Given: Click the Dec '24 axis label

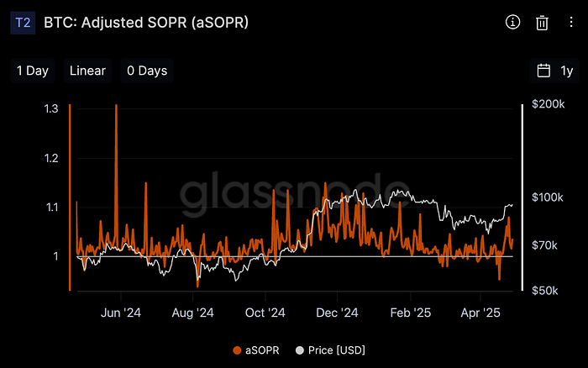Looking at the screenshot, I should [337, 313].
